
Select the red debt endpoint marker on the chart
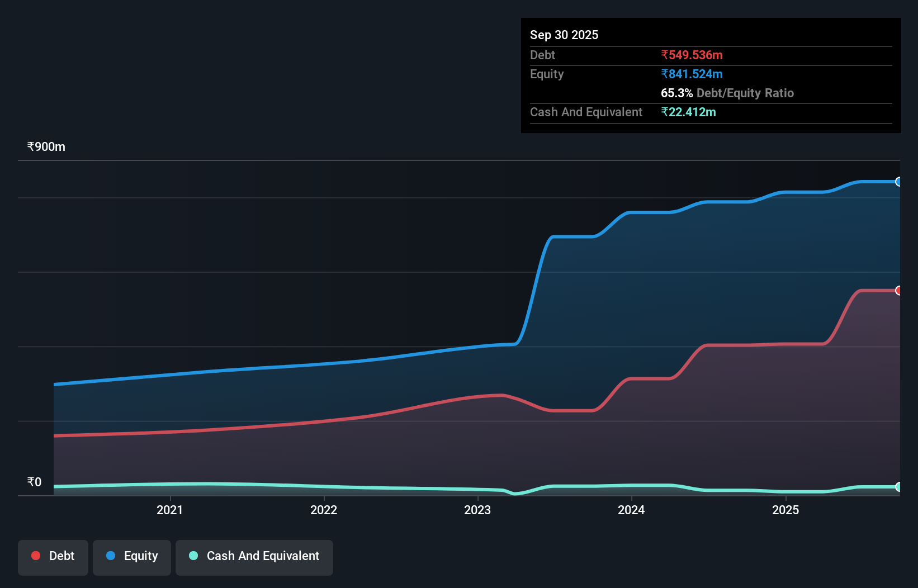898,291
